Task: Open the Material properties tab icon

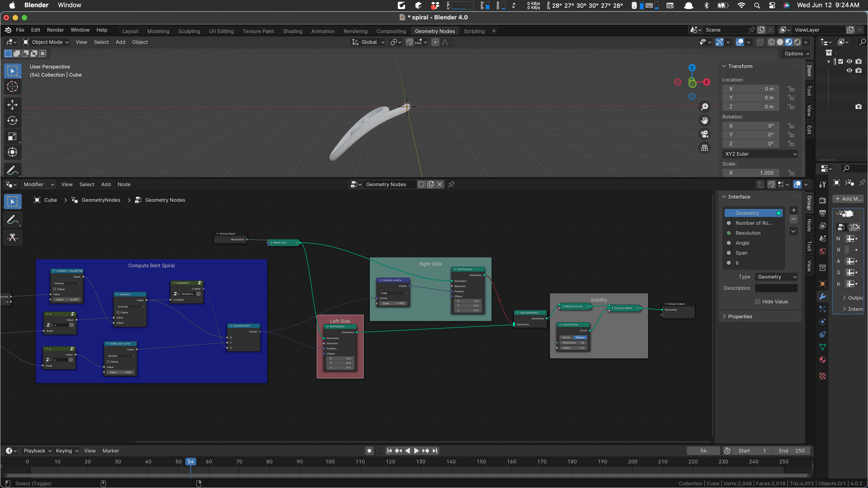Action: 823,360
